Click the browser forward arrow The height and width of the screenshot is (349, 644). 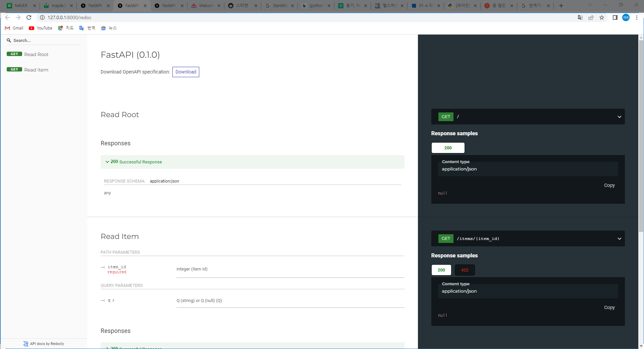18,17
